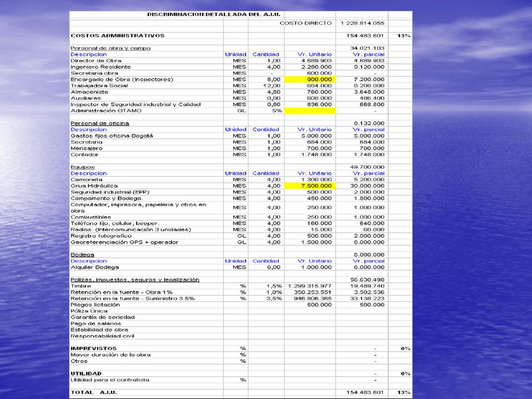Image resolution: width=532 pixels, height=399 pixels.
Task: Select "Secretaria" under Personal de oficina
Action: coord(86,142)
